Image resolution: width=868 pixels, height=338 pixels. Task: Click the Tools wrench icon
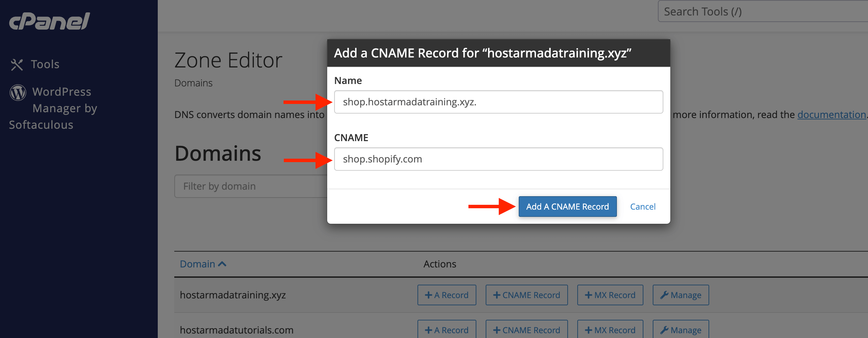pyautogui.click(x=17, y=65)
